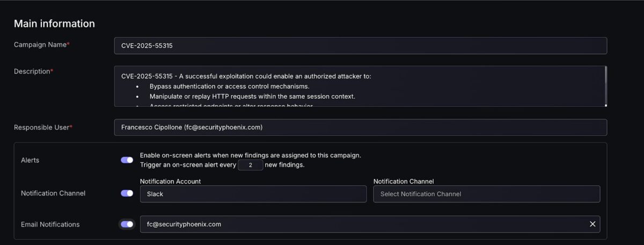Click the new findings count box
This screenshot has height=245, width=644.
click(x=250, y=165)
